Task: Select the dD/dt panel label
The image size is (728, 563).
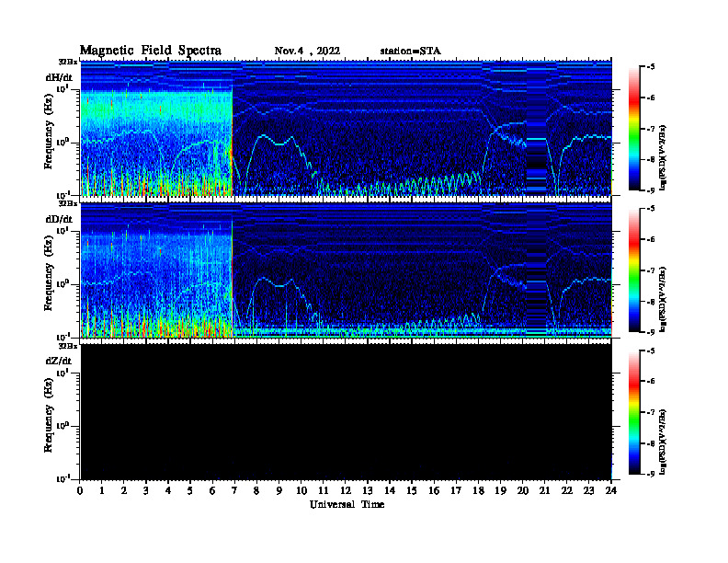Action: [59, 219]
